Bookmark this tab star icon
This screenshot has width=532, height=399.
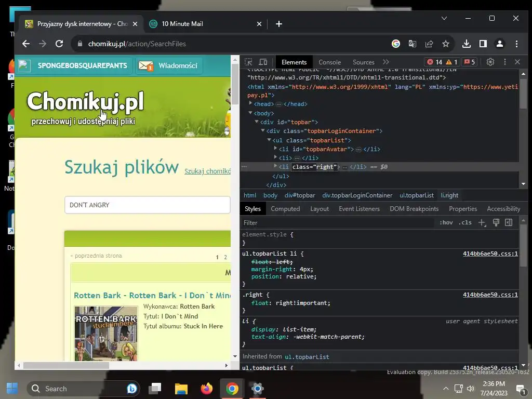445,44
